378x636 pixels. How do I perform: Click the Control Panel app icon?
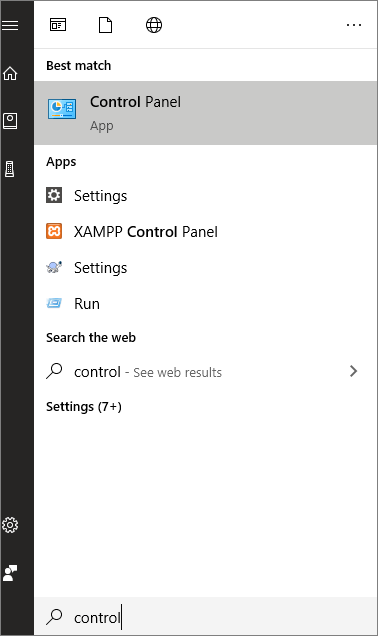(x=62, y=109)
